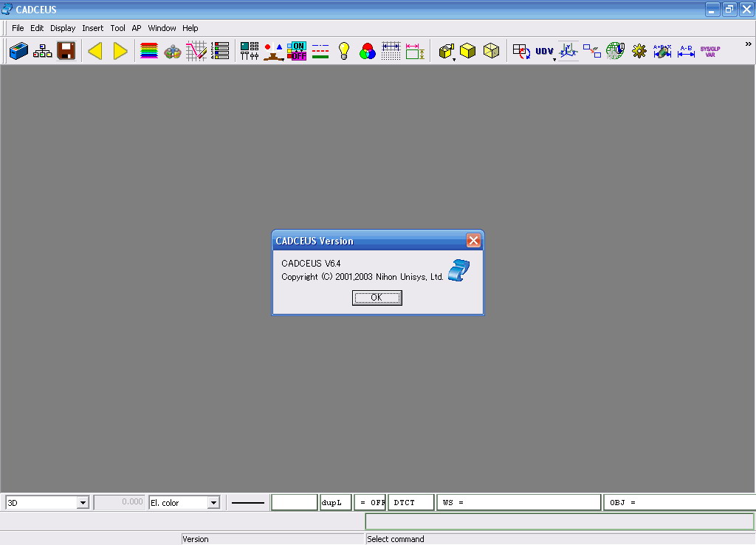
Task: Open the File menu
Action: point(18,28)
